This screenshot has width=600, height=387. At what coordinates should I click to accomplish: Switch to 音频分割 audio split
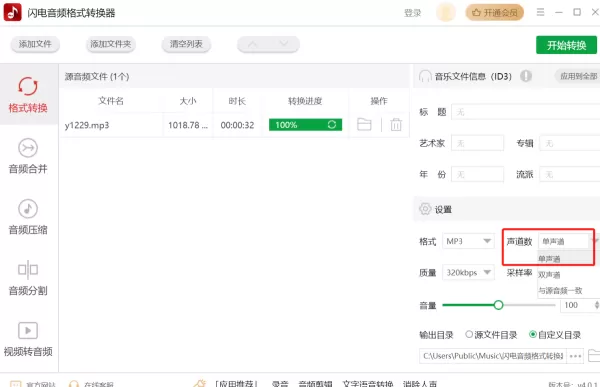28,278
